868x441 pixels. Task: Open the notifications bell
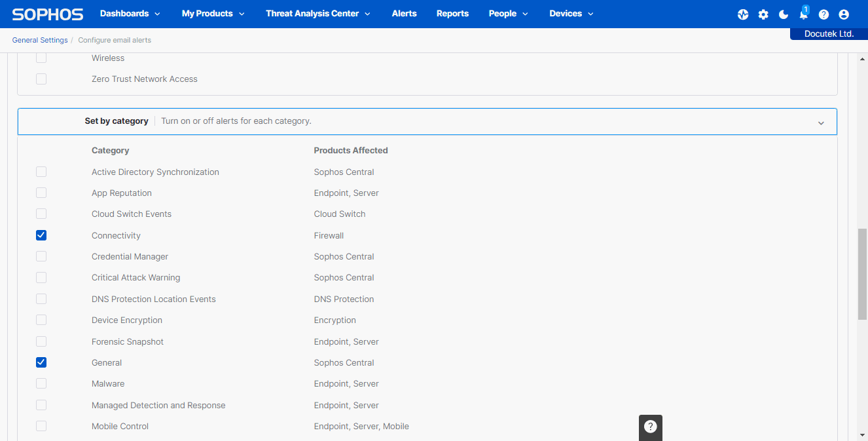click(804, 14)
